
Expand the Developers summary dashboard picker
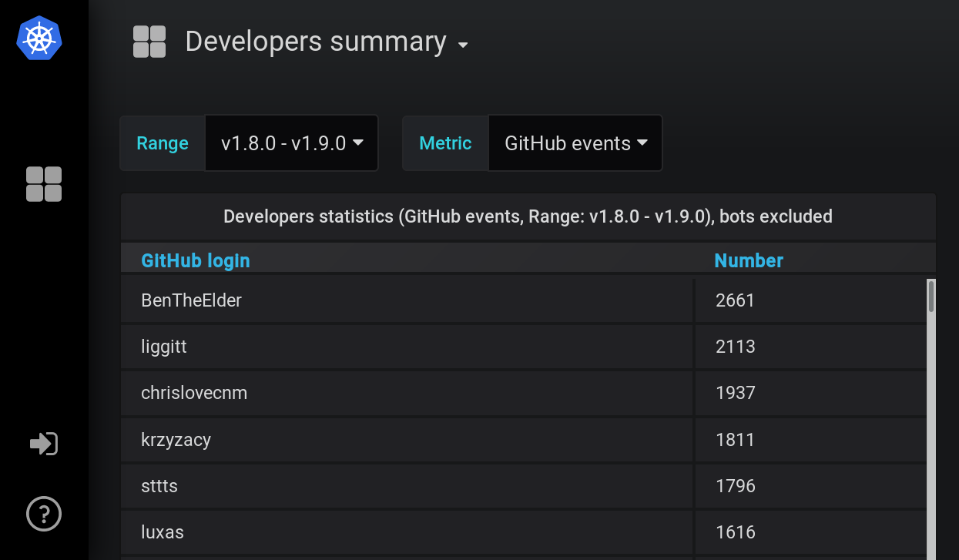[327, 42]
